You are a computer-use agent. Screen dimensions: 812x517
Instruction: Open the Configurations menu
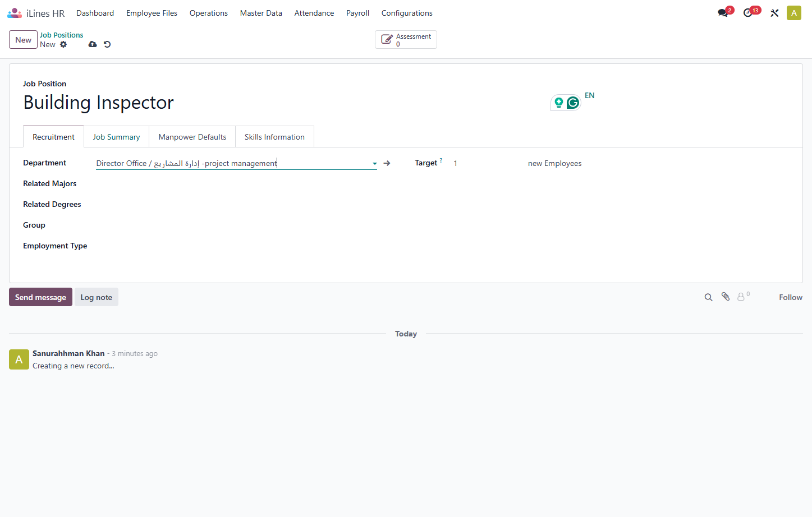[x=407, y=13]
